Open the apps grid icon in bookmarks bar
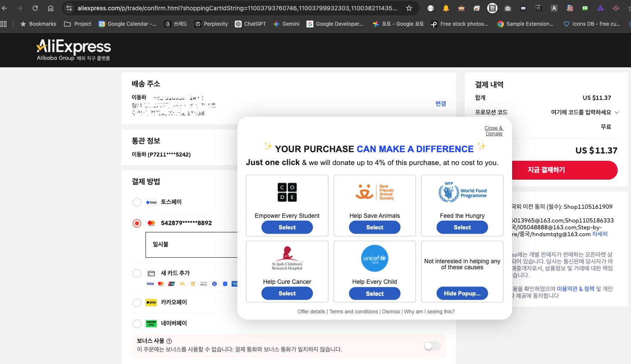Screen dimensions: 631x364 tap(3, 24)
